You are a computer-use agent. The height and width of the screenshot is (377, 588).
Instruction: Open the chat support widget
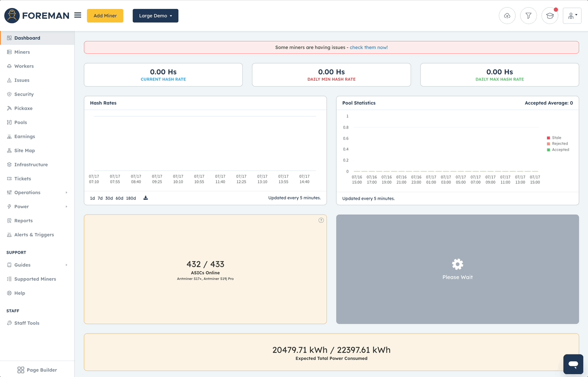(573, 364)
